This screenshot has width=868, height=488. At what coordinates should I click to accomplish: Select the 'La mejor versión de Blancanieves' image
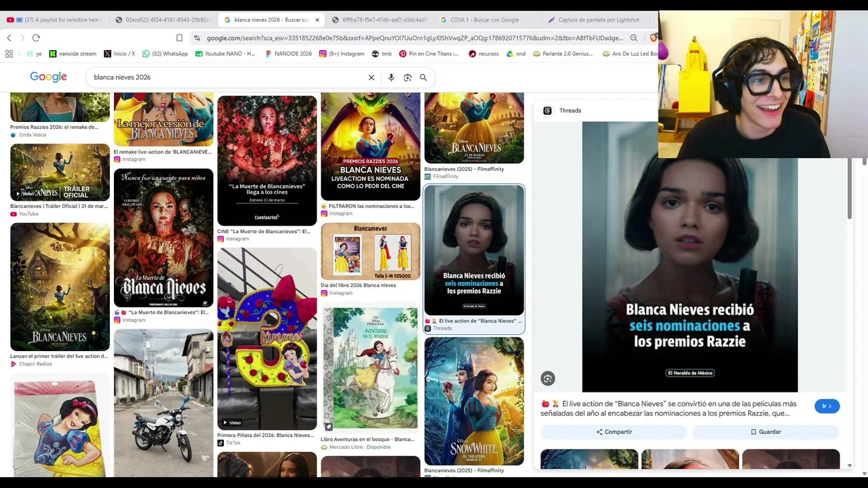[x=163, y=119]
